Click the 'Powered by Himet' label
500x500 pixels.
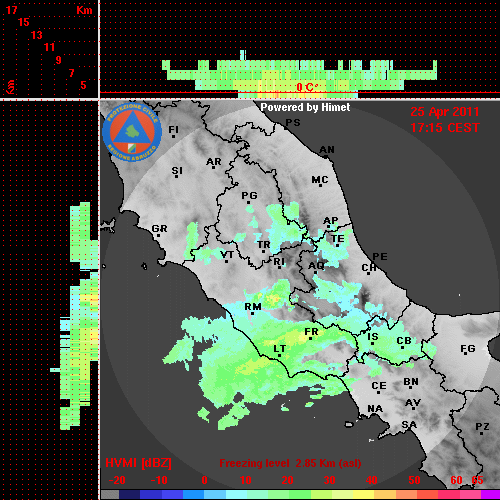305,107
